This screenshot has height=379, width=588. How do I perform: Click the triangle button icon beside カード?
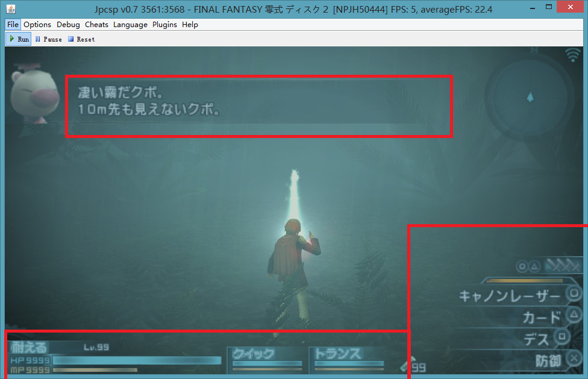574,315
